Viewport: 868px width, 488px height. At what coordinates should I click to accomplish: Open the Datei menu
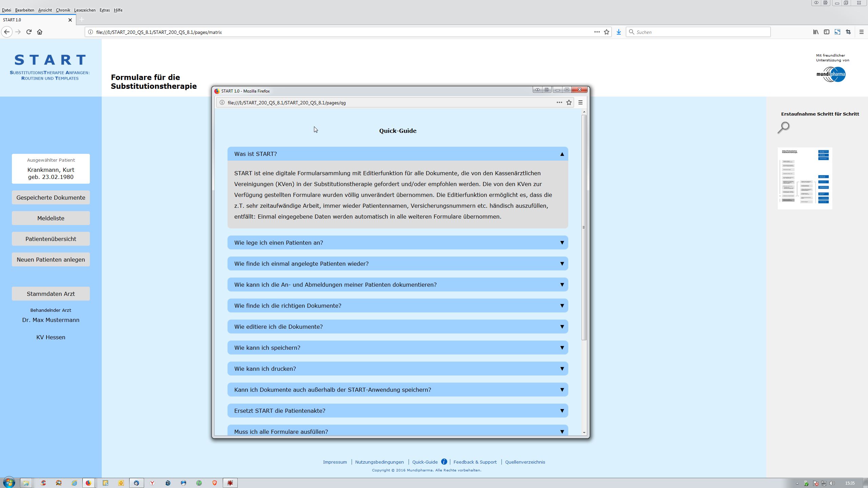[x=6, y=10]
